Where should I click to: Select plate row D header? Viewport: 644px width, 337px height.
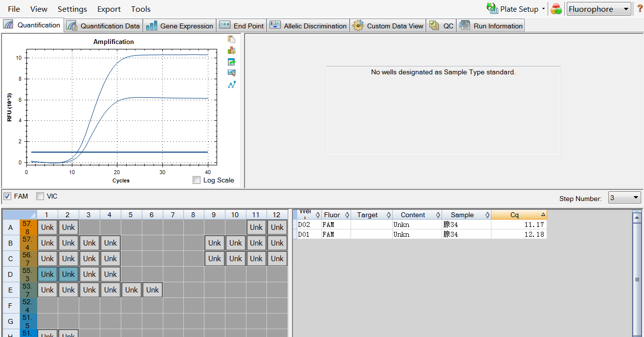pos(11,274)
